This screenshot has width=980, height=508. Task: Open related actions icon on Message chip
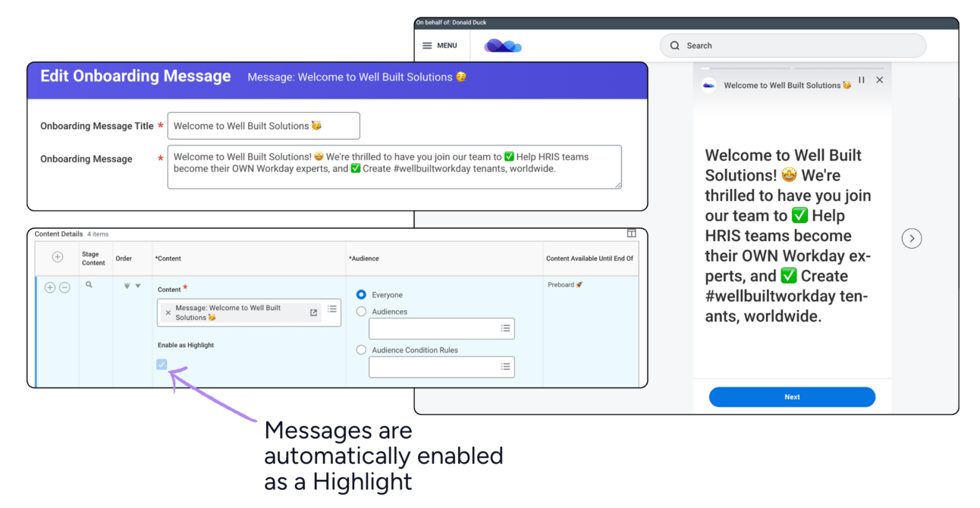[314, 312]
